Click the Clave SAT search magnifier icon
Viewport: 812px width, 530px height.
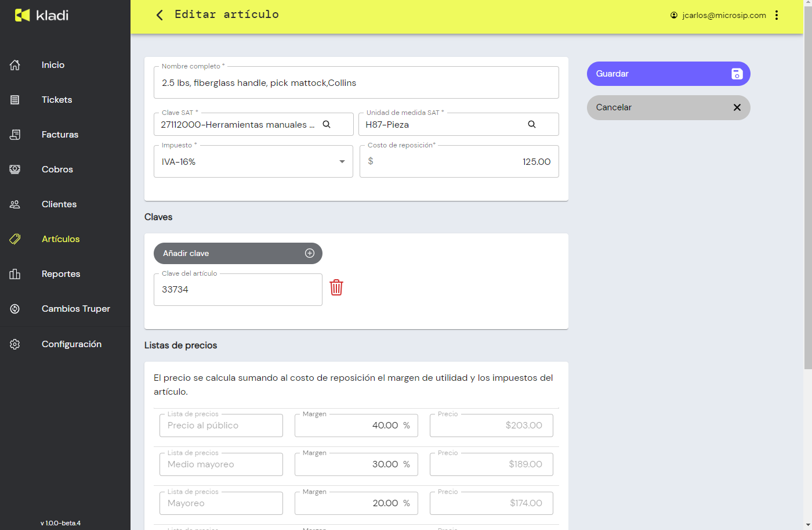coord(327,124)
